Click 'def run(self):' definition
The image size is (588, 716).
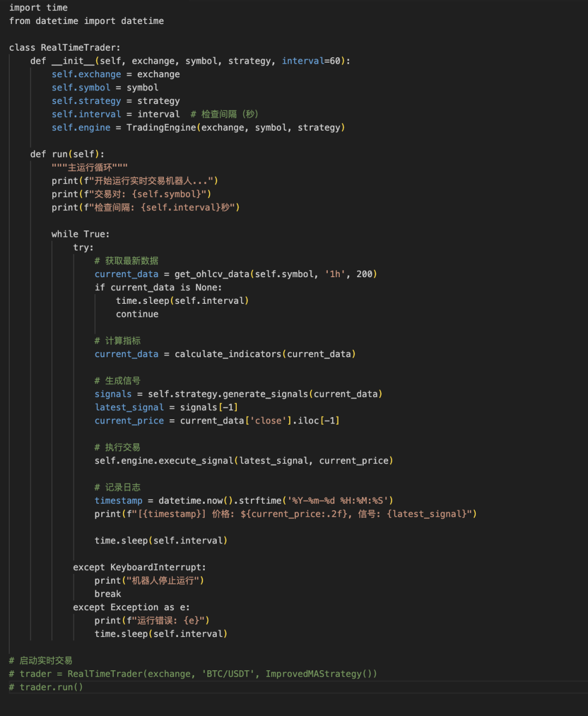(x=67, y=154)
